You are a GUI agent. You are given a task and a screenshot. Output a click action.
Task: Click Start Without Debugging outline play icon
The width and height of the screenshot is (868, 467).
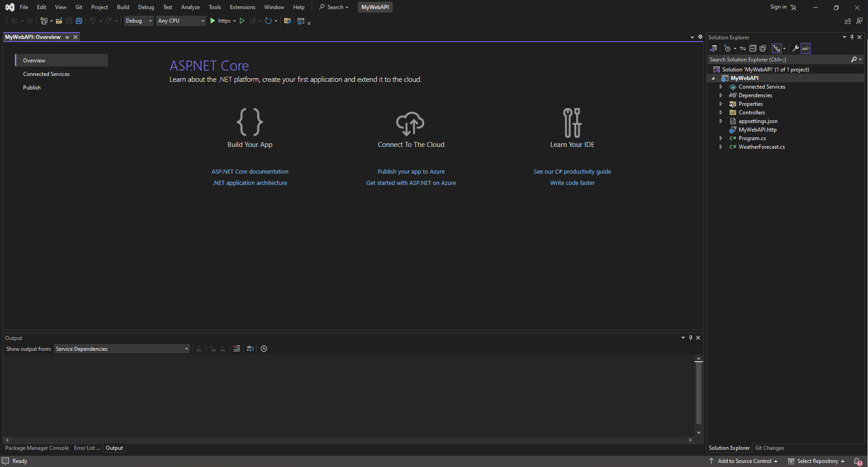tap(242, 21)
